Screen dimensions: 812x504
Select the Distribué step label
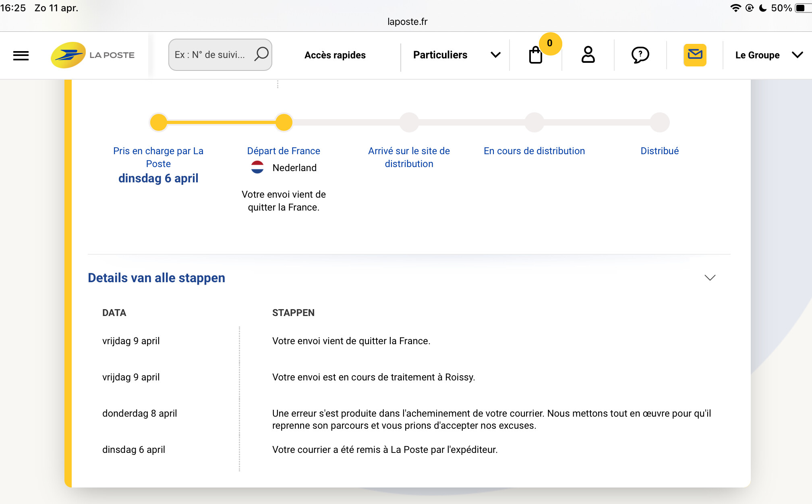pos(660,151)
